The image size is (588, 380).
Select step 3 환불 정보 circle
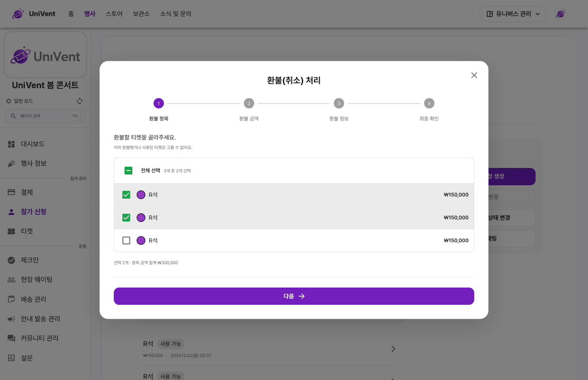coord(339,104)
